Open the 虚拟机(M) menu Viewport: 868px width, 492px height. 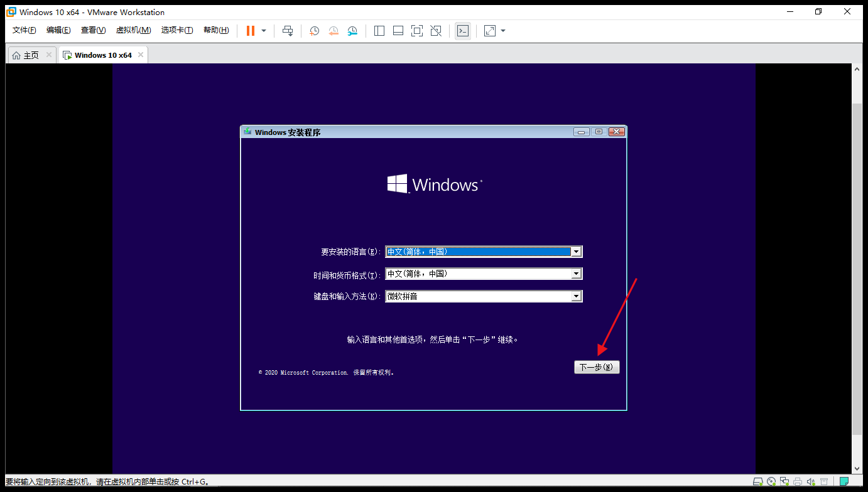tap(133, 30)
